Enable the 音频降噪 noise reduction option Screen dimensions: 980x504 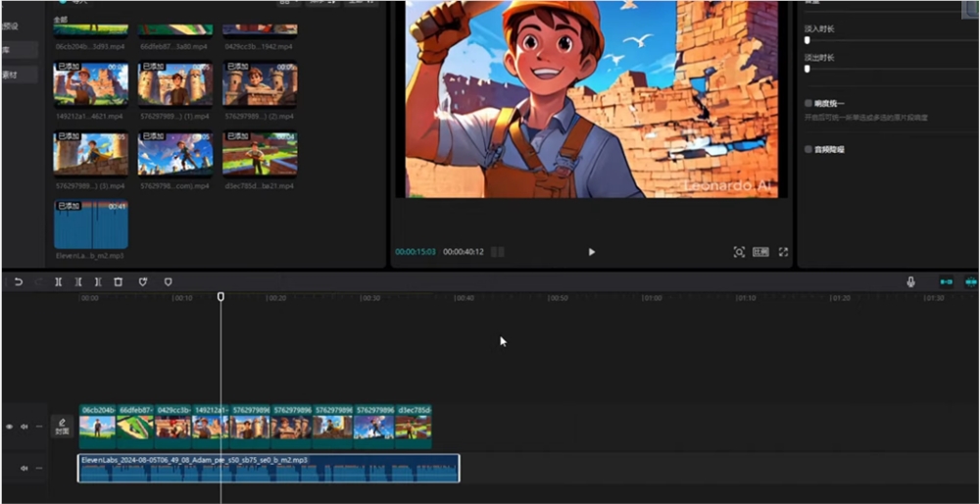[x=808, y=149]
